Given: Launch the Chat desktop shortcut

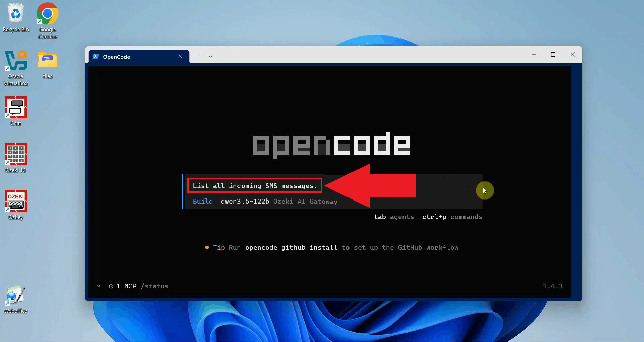Looking at the screenshot, I should 16,111.
